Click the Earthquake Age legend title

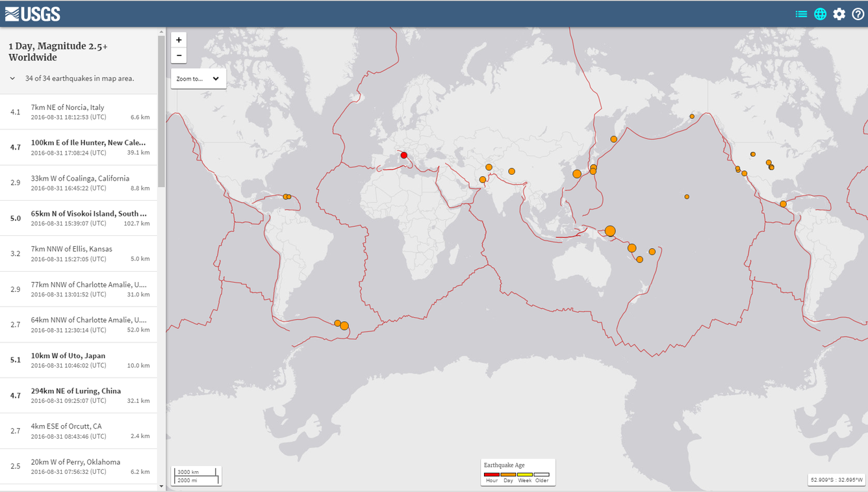(504, 465)
